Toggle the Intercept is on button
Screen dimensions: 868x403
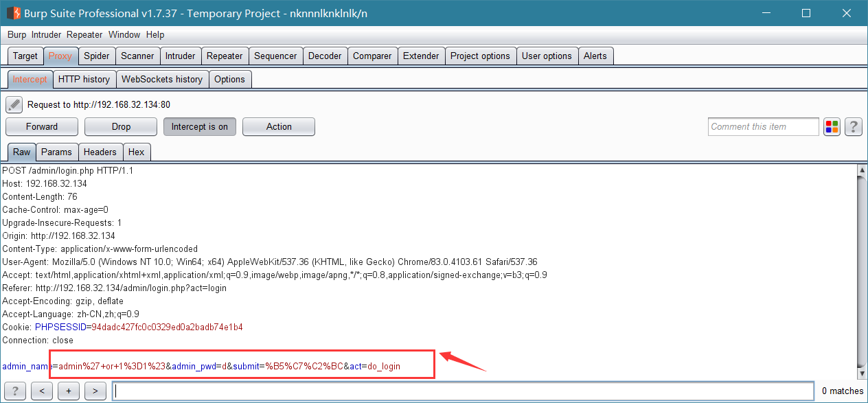click(200, 126)
